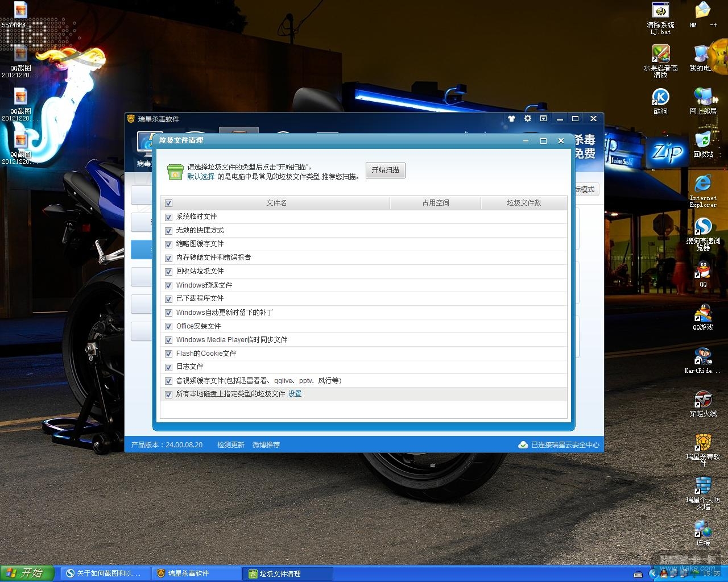This screenshot has width=728, height=582.
Task: Open the skin (shirt) icon in Rising title bar
Action: click(x=511, y=119)
